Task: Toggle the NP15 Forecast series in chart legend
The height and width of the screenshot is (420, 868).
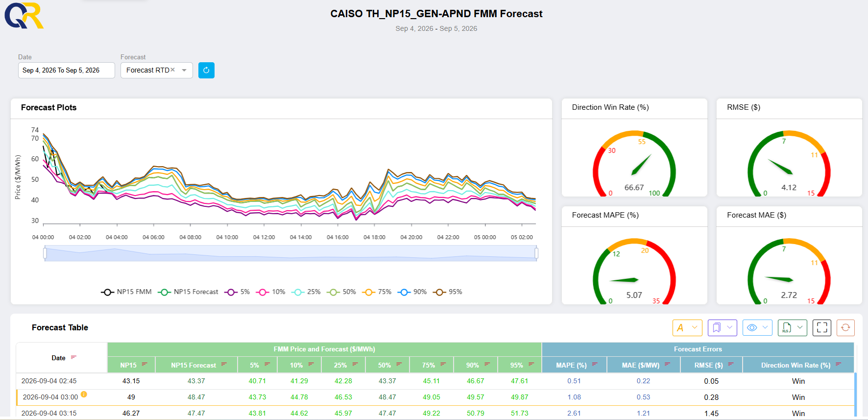Action: 188,292
